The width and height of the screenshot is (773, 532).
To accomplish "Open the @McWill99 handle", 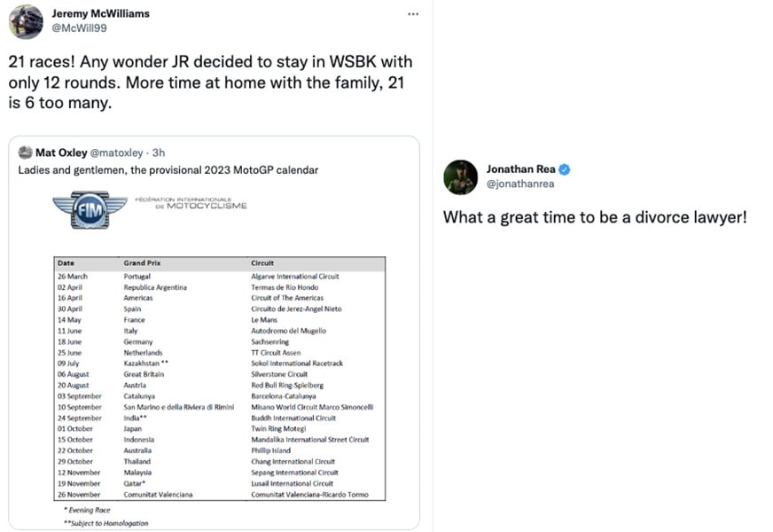I will (80, 28).
